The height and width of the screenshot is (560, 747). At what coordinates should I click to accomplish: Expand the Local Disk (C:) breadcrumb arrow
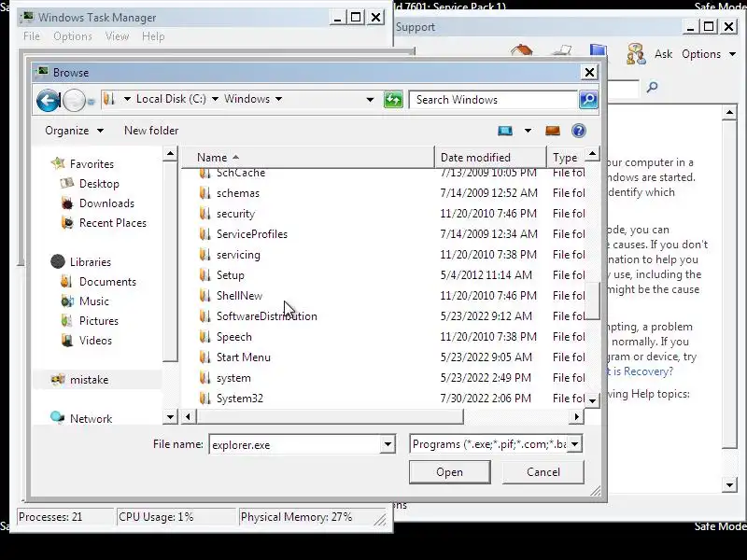(x=216, y=99)
